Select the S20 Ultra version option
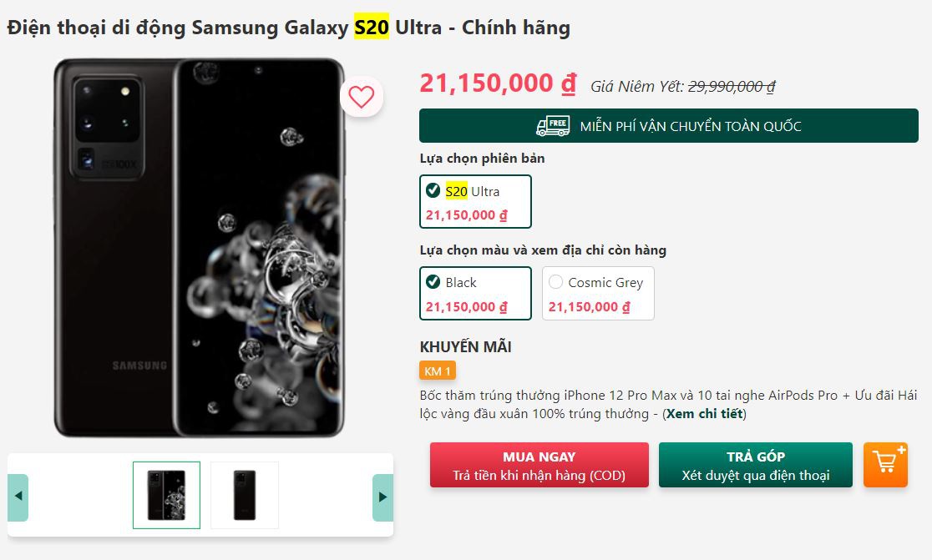The image size is (932, 560). tap(475, 201)
